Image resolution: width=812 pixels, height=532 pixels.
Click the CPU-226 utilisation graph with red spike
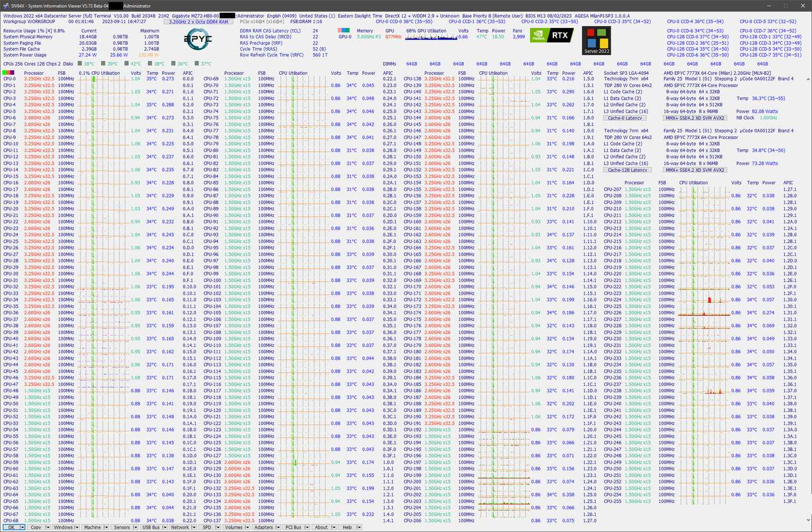point(704,313)
